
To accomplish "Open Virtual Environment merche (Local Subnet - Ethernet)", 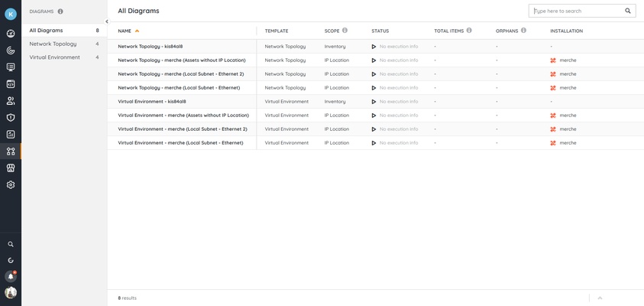I will coord(180,143).
